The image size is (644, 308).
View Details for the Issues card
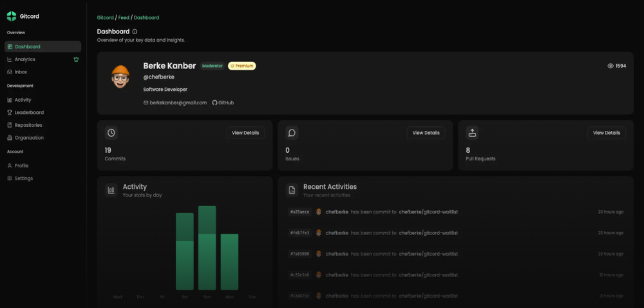pyautogui.click(x=426, y=133)
